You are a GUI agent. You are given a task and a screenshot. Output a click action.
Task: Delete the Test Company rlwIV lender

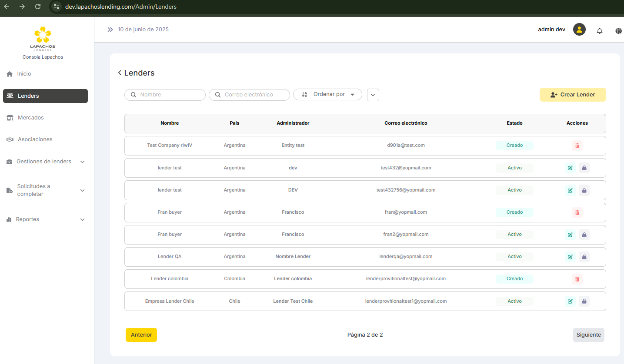click(x=577, y=146)
